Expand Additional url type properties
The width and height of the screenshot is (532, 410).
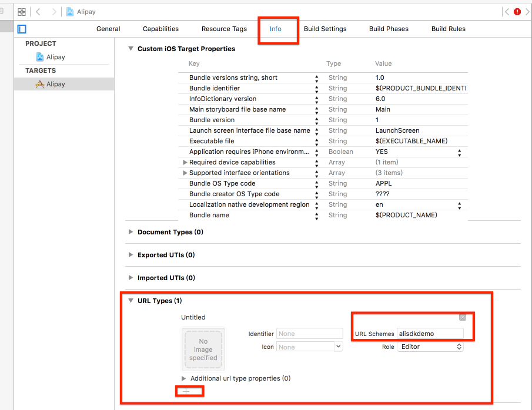pyautogui.click(x=183, y=378)
